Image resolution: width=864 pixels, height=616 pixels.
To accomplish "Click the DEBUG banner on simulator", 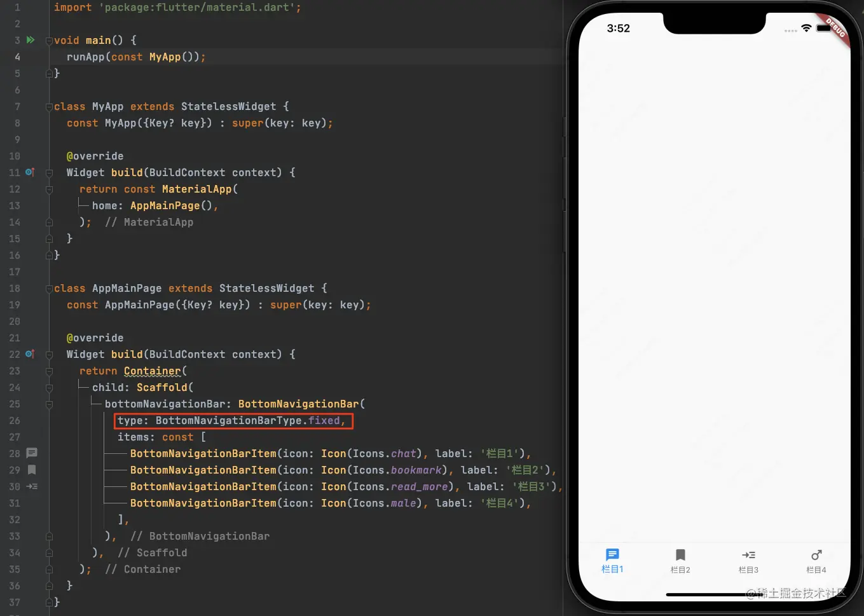I will pos(835,28).
